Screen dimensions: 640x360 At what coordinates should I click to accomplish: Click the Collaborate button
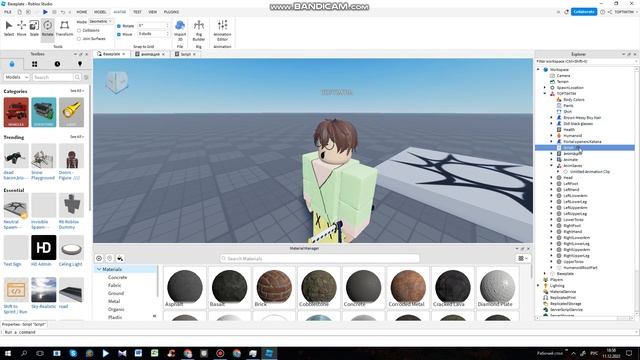tap(584, 12)
